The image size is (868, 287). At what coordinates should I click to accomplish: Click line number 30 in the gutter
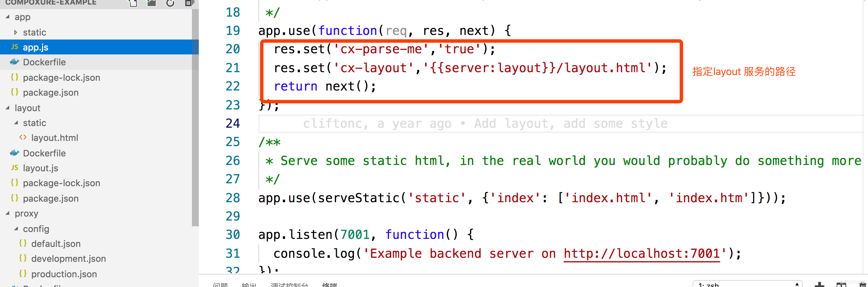[x=233, y=235]
